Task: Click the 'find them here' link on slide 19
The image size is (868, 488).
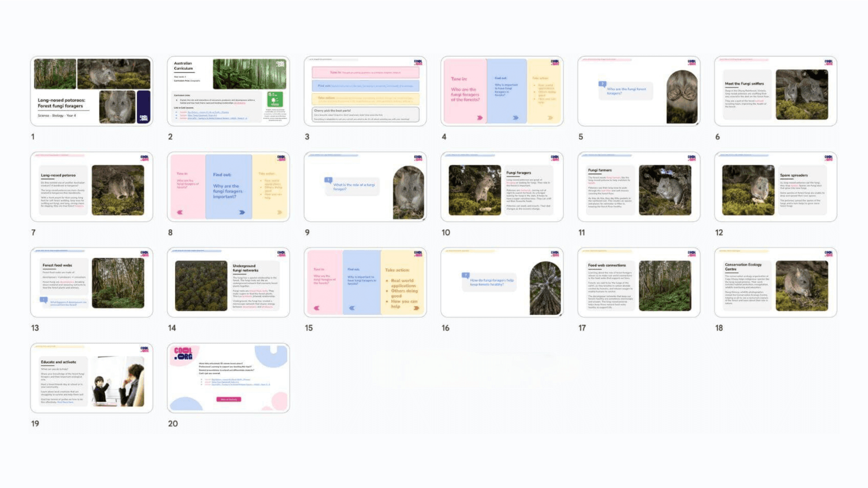Action: pyautogui.click(x=65, y=402)
